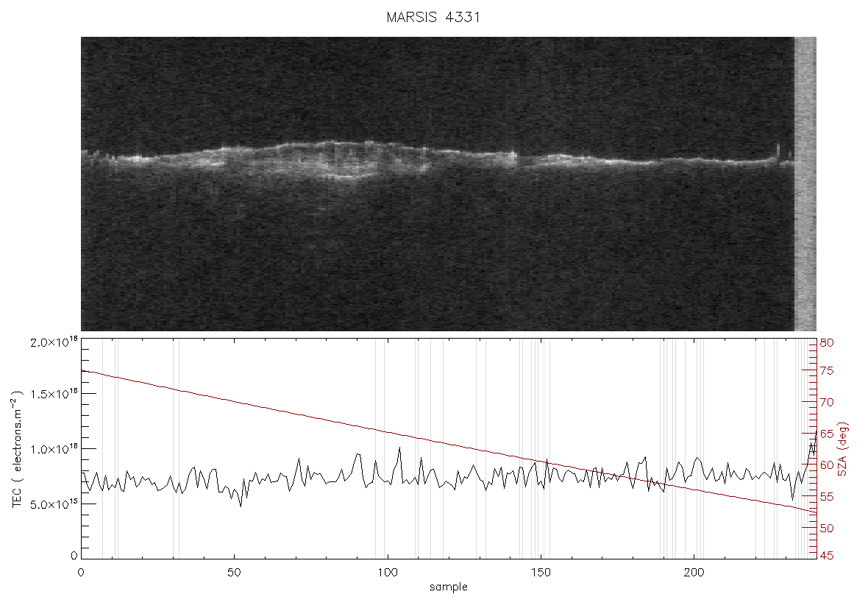Viewport: 868px width, 611px height.
Task: Click the SZA tick label 45
Action: point(827,555)
